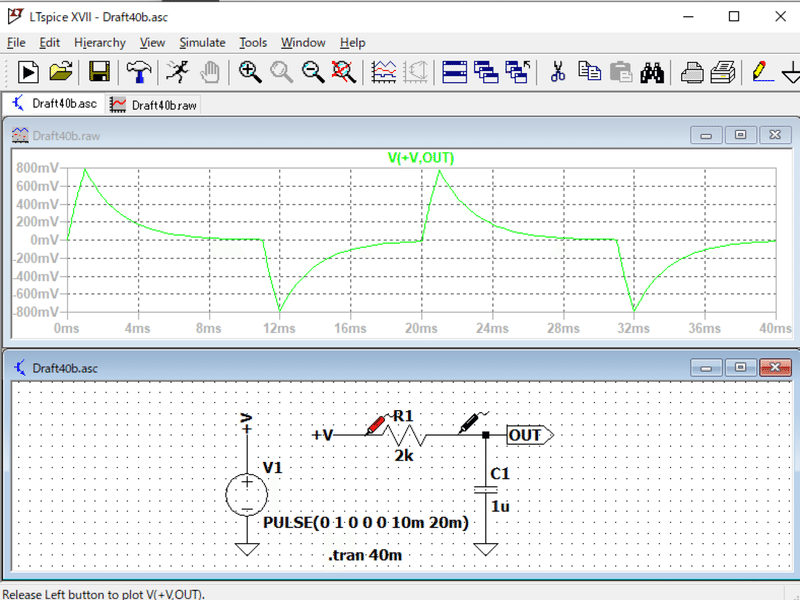Click the LTspice title bar app icon

pos(15,17)
